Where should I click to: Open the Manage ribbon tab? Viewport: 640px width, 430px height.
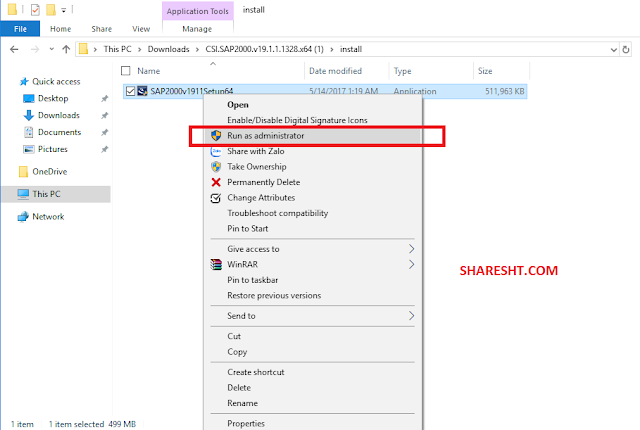tap(197, 29)
